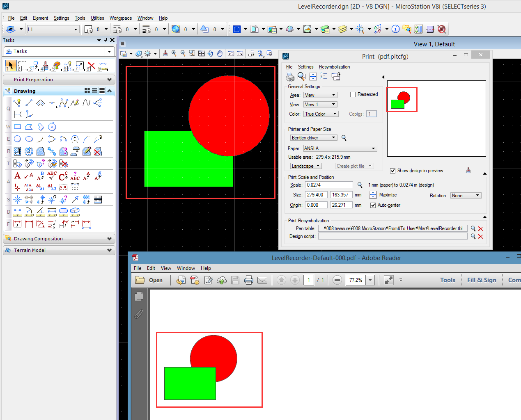Click the Preview icon in Print dialog
Image resolution: width=521 pixels, height=420 pixels.
301,77
